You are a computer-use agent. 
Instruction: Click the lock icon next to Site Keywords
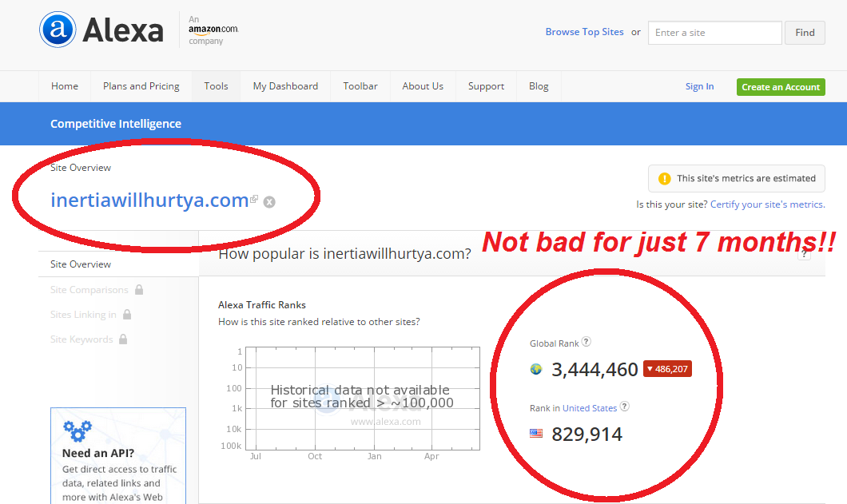tap(123, 339)
